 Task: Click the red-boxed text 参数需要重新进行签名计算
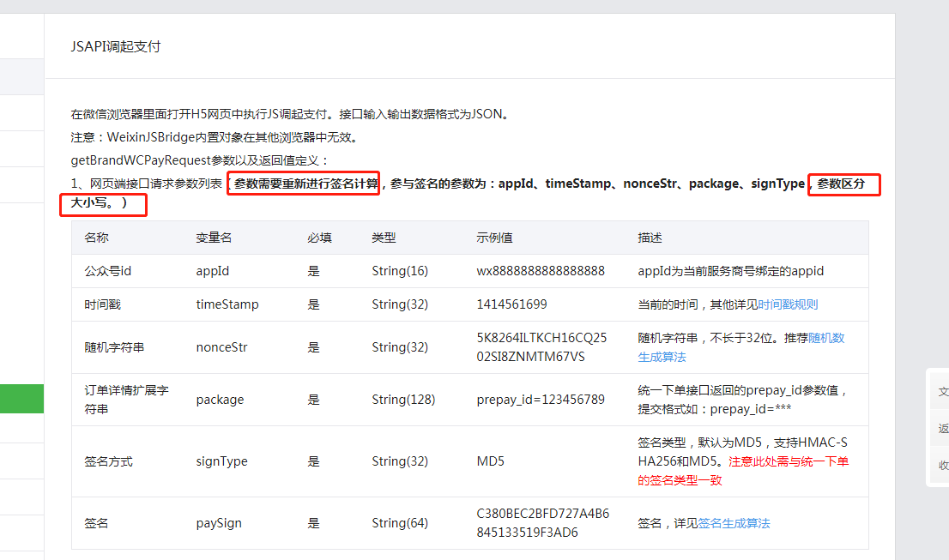tap(304, 184)
